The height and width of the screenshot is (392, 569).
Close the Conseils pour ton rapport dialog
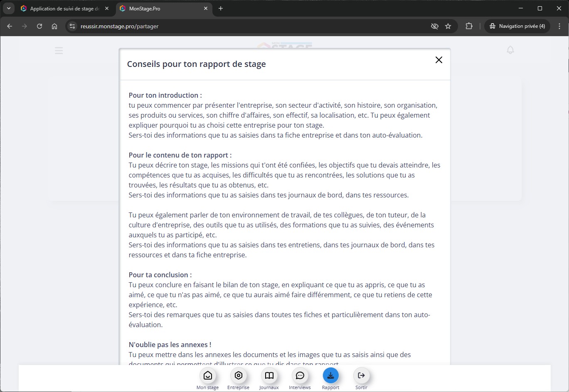(438, 60)
